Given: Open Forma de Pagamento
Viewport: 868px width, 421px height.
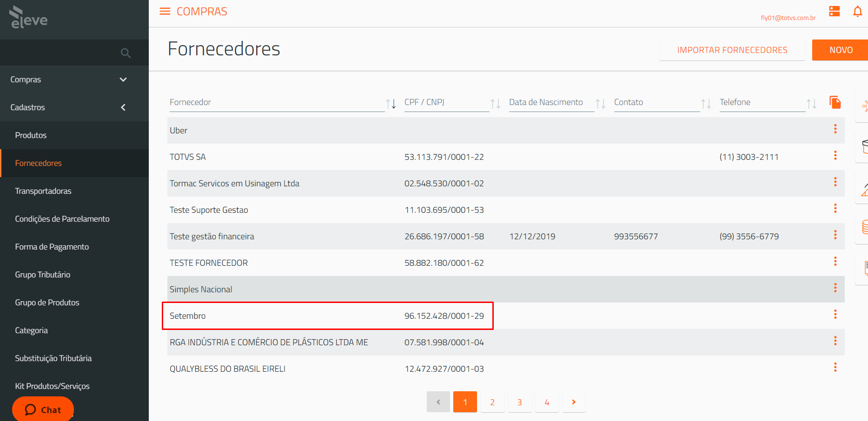Looking at the screenshot, I should (74, 247).
